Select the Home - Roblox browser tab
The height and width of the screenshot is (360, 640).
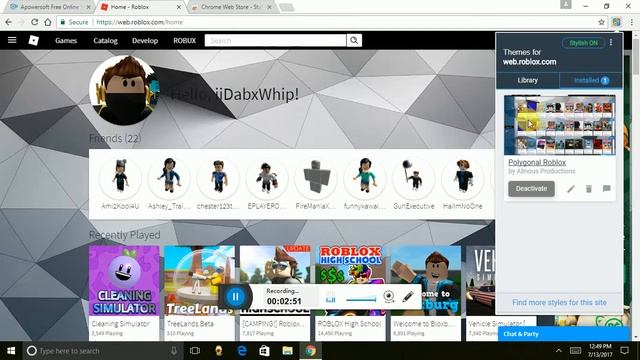click(x=141, y=7)
